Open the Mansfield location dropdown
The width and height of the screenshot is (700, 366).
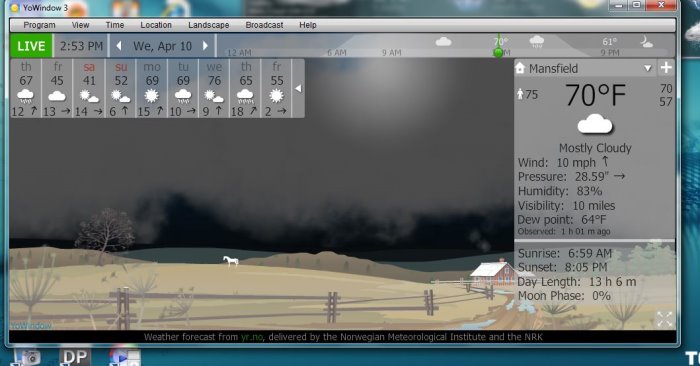pos(648,68)
